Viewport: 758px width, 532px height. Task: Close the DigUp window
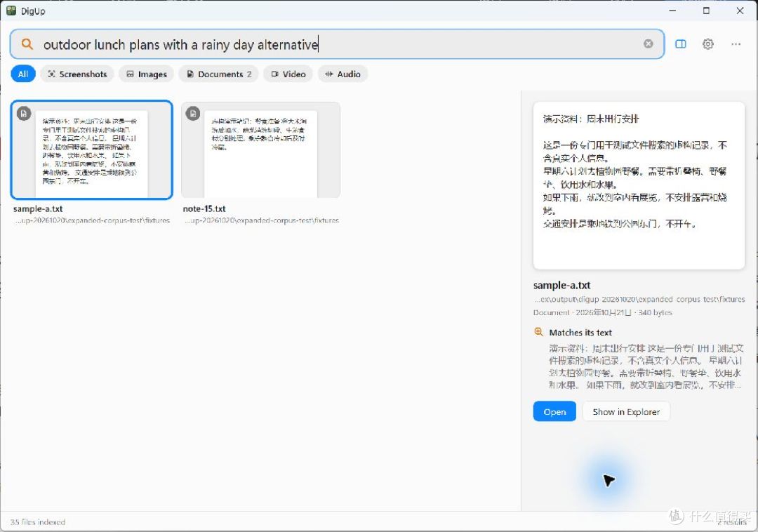[x=740, y=11]
